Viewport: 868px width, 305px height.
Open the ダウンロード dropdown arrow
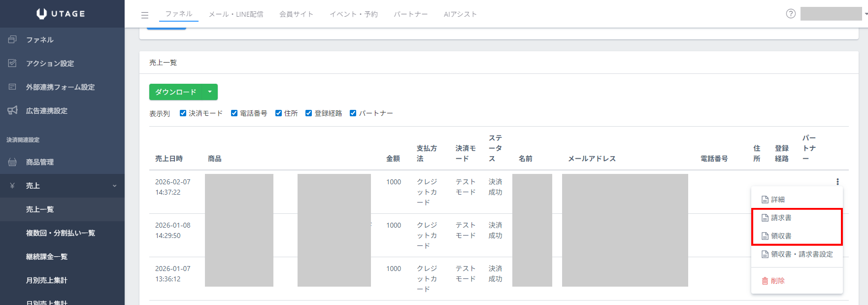(x=210, y=92)
